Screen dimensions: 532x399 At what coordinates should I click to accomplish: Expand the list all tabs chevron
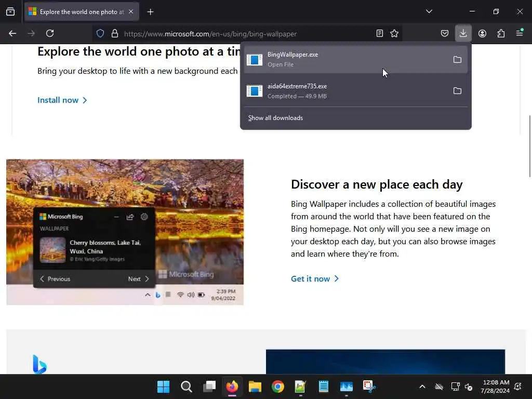(x=429, y=11)
